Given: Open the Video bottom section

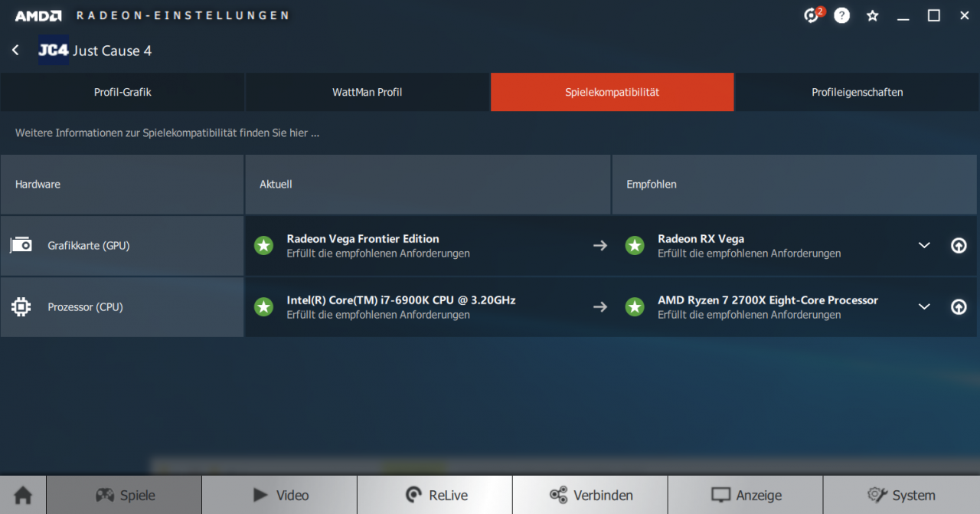Looking at the screenshot, I should click(x=279, y=495).
